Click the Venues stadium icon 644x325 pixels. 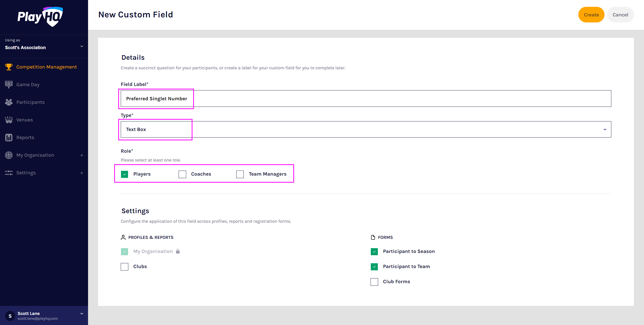(9, 120)
